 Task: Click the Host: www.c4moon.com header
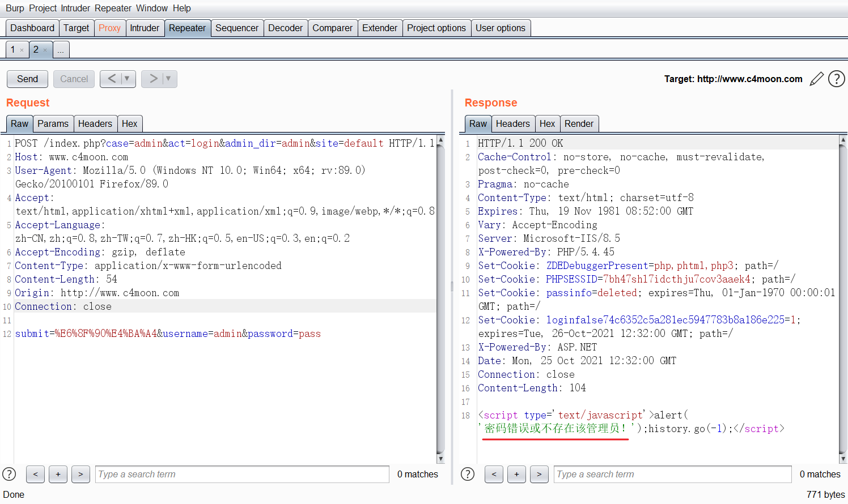pyautogui.click(x=71, y=157)
